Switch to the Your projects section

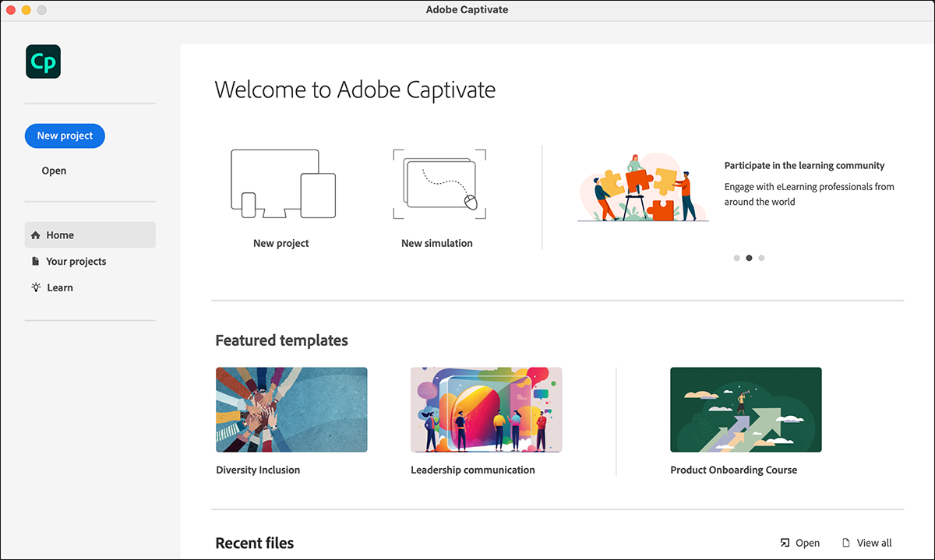click(x=76, y=261)
